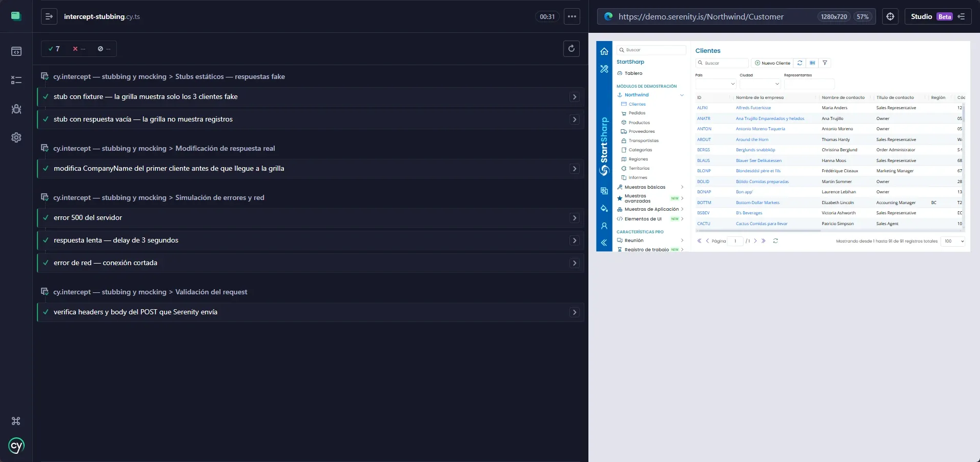The width and height of the screenshot is (980, 462).
Task: Focus the sidebar Buscar search box
Action: point(651,50)
